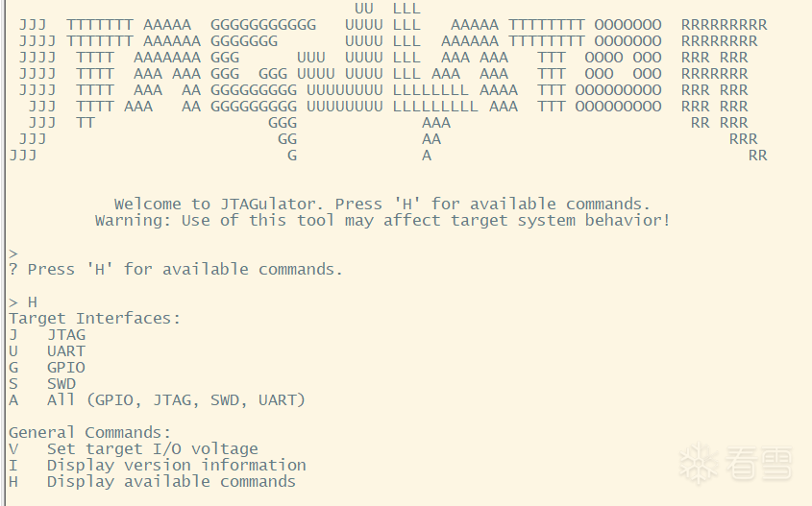The image size is (812, 506).
Task: Select the Display version information command
Action: (x=176, y=465)
